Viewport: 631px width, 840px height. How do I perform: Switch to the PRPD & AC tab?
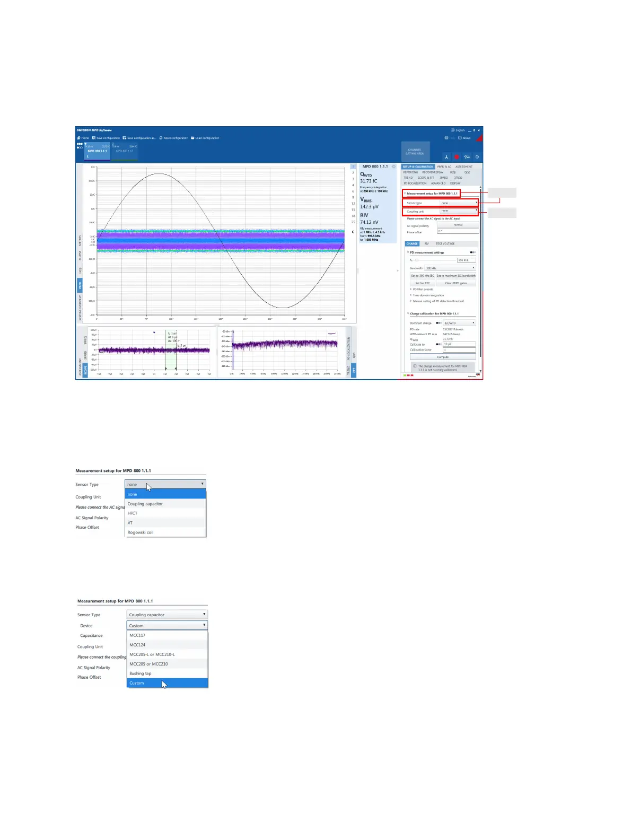coord(444,167)
